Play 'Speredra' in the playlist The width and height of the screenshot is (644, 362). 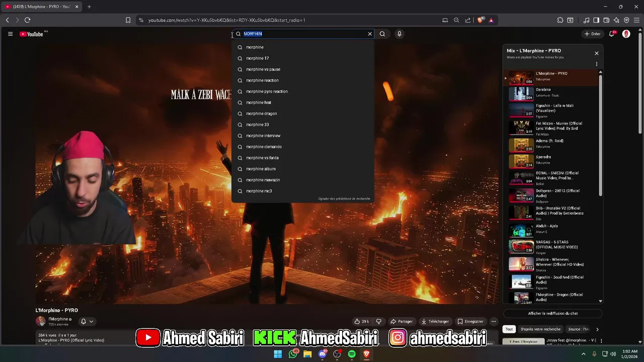[x=552, y=160]
